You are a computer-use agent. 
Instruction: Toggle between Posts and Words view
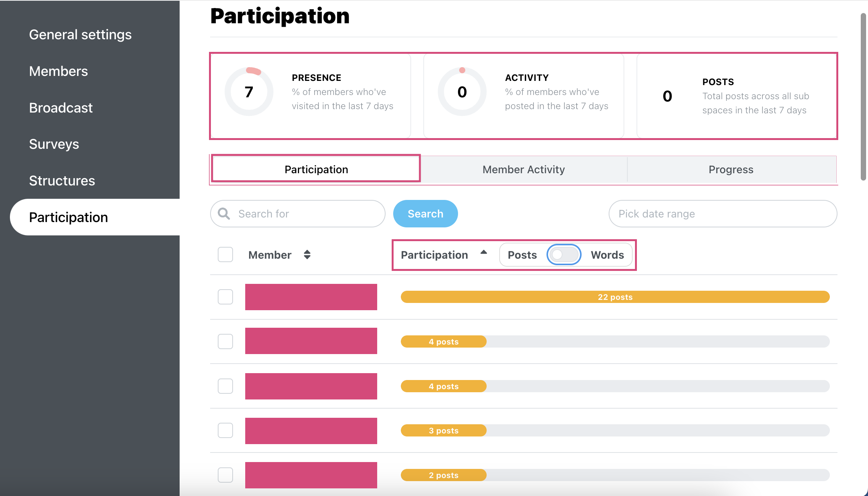click(x=564, y=254)
